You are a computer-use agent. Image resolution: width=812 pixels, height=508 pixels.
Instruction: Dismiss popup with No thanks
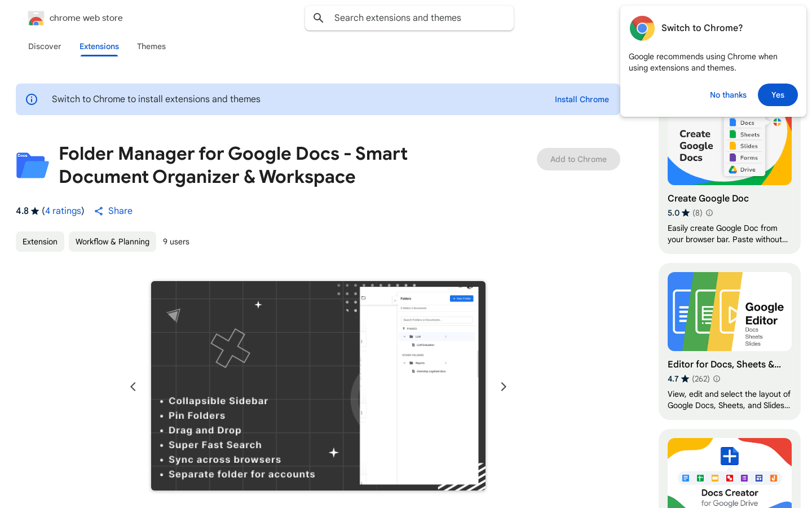[728, 95]
